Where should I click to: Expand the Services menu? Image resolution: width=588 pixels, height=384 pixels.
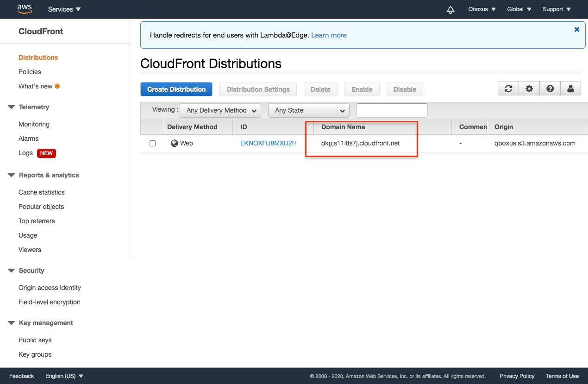(64, 9)
